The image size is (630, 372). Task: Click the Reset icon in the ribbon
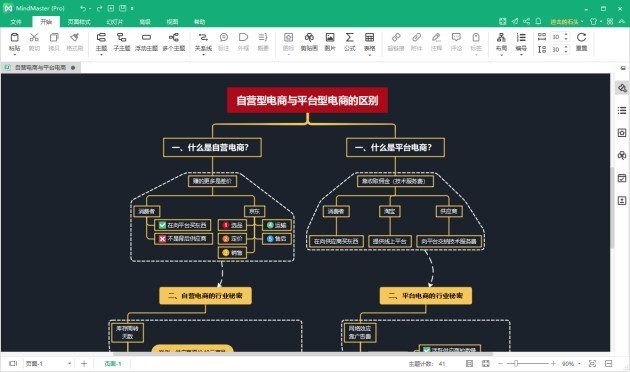581,42
